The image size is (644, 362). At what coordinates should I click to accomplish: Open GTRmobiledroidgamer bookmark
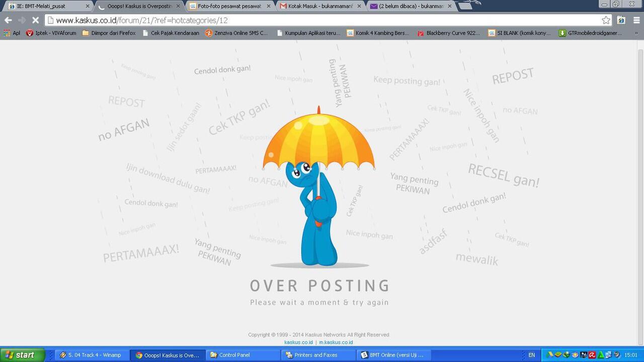click(590, 33)
